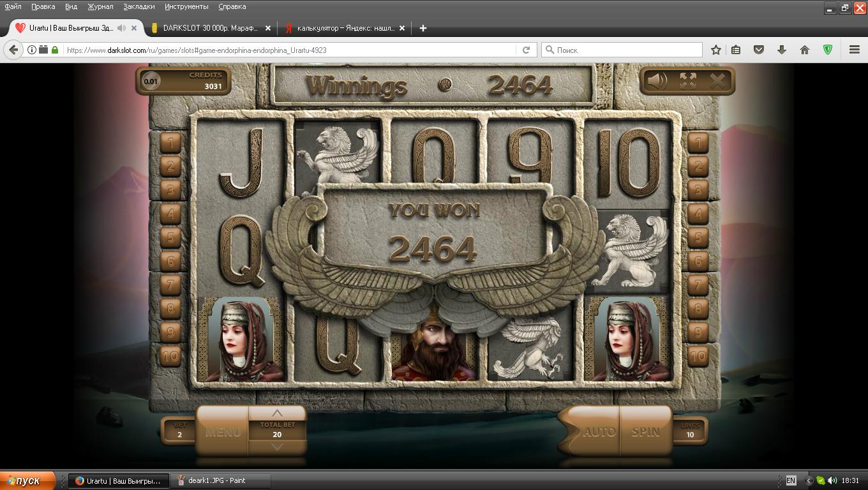Click the 0.01 coin denomination icon
Image resolution: width=868 pixels, height=490 pixels.
[151, 81]
